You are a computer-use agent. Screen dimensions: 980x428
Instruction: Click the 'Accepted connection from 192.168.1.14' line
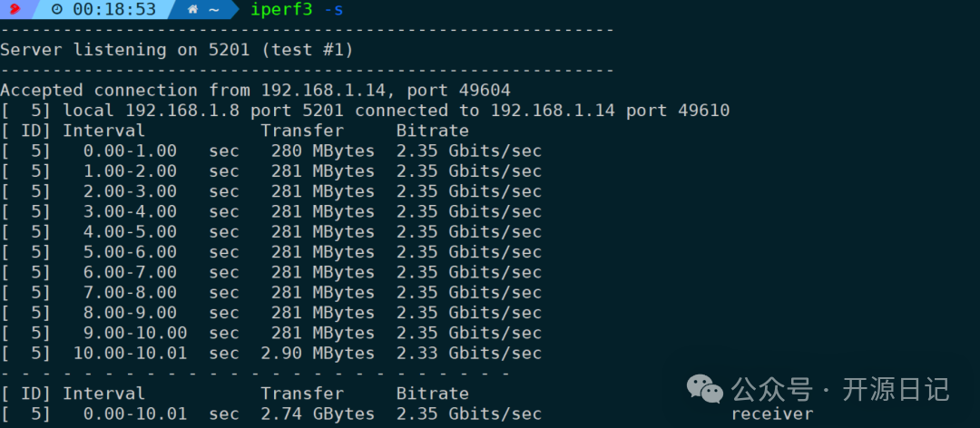point(255,90)
